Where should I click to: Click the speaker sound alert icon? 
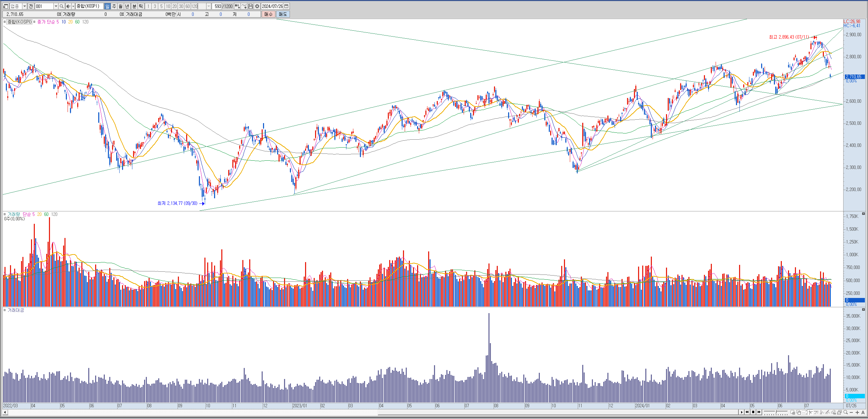pos(68,6)
